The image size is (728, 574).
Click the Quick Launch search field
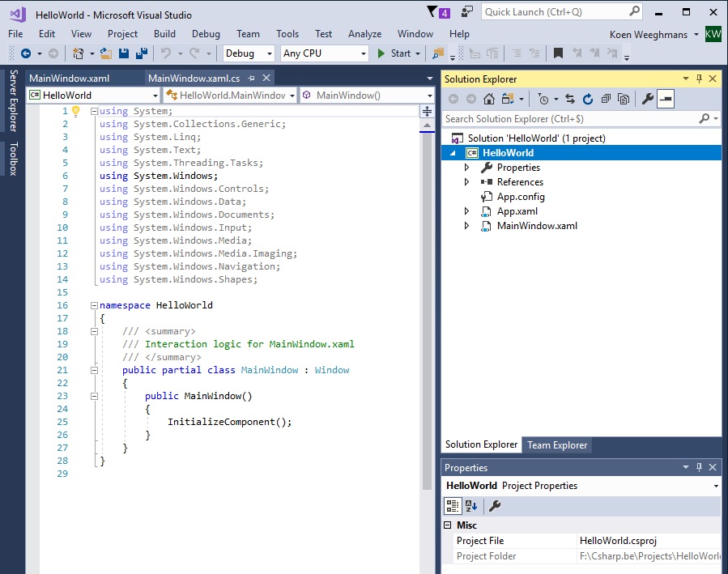coord(562,12)
